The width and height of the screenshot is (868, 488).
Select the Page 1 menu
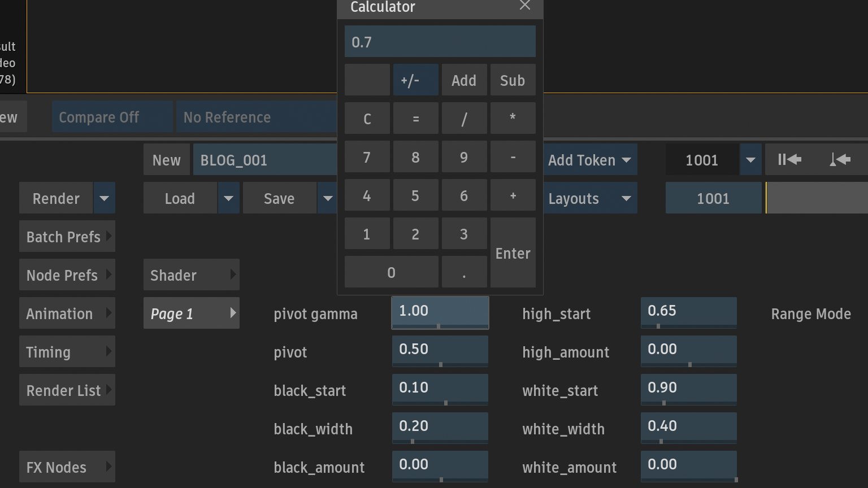pos(192,313)
